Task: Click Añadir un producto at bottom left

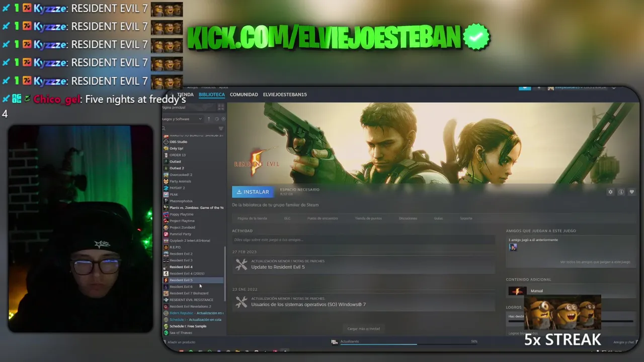Action: 181,342
